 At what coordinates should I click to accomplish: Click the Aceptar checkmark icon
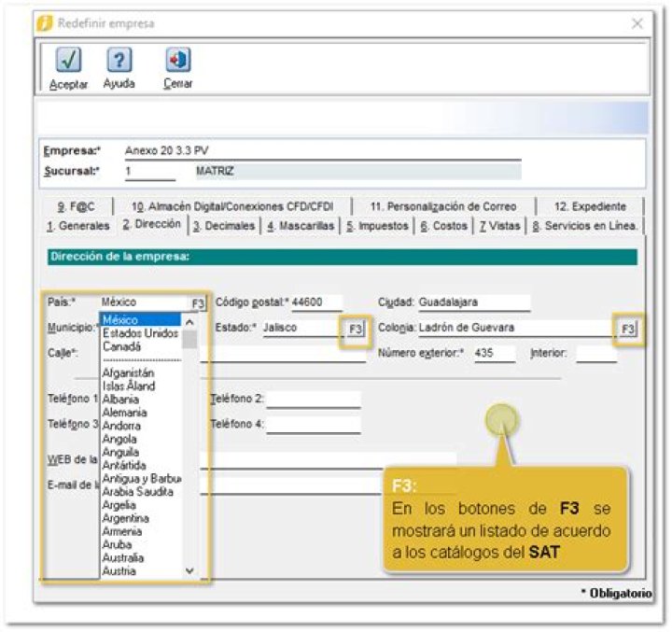coord(67,61)
